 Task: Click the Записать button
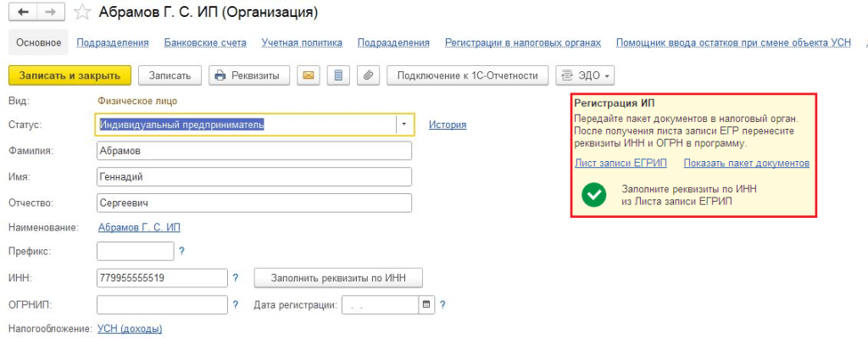tap(170, 75)
